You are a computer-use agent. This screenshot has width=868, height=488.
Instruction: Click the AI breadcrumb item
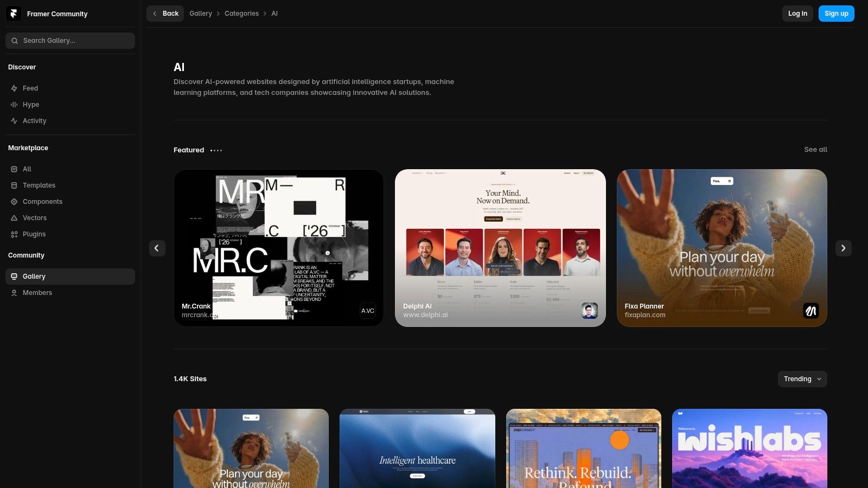click(275, 14)
